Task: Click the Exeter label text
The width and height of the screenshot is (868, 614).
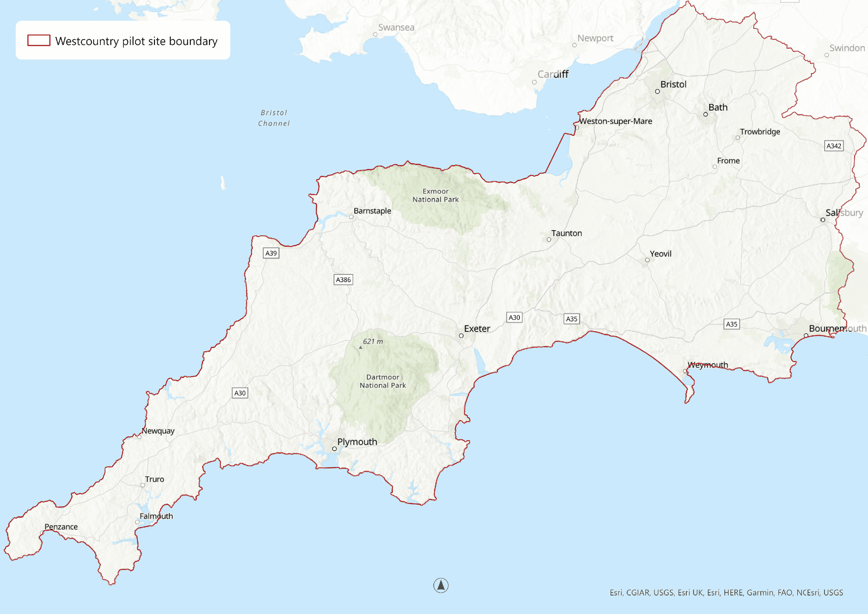Action: pos(477,328)
